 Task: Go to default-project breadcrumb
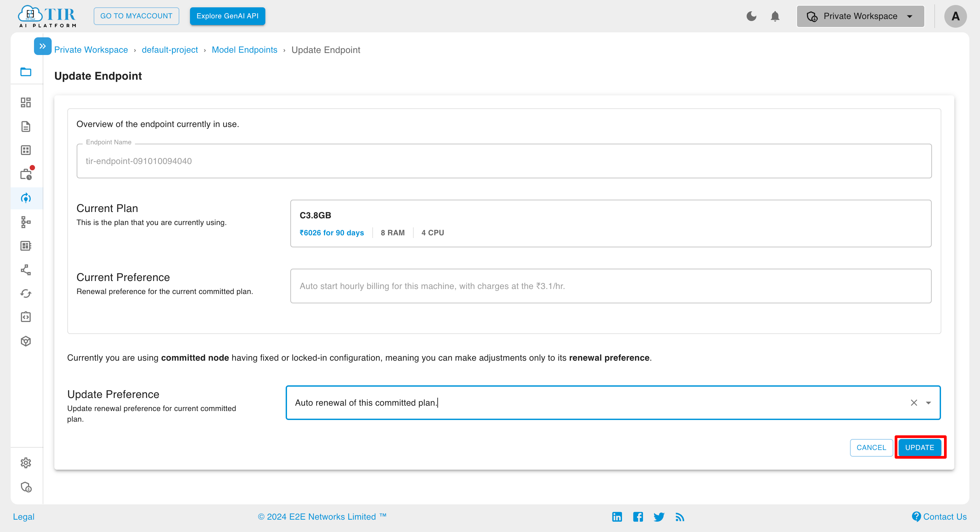point(170,50)
